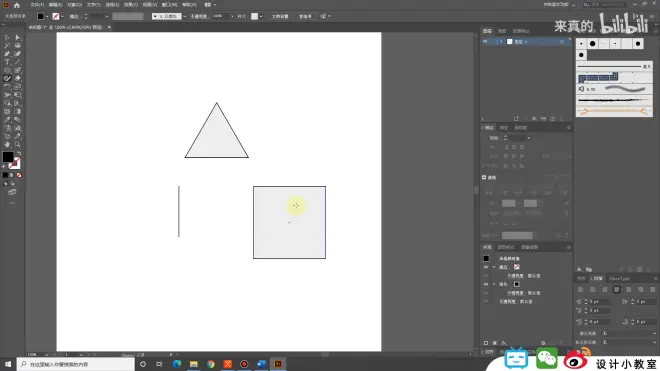The height and width of the screenshot is (371, 660).
Task: Select the Eyedropper tool
Action: click(7, 120)
